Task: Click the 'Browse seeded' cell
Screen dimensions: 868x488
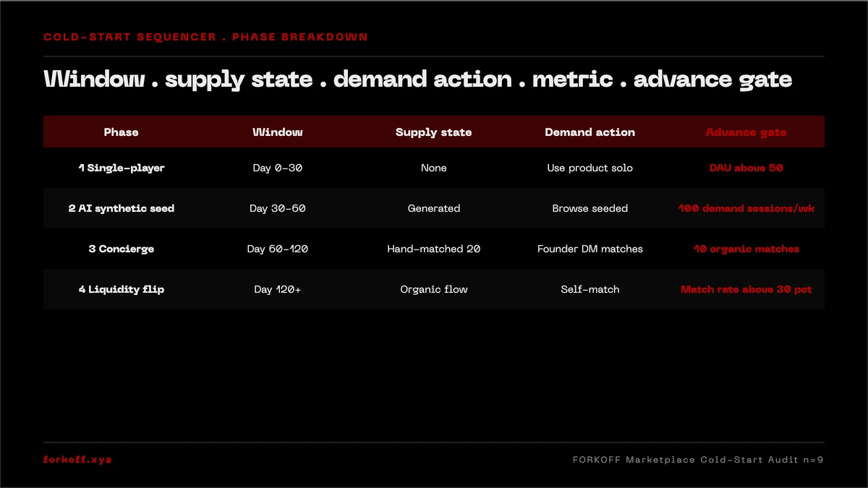Action: pos(590,208)
